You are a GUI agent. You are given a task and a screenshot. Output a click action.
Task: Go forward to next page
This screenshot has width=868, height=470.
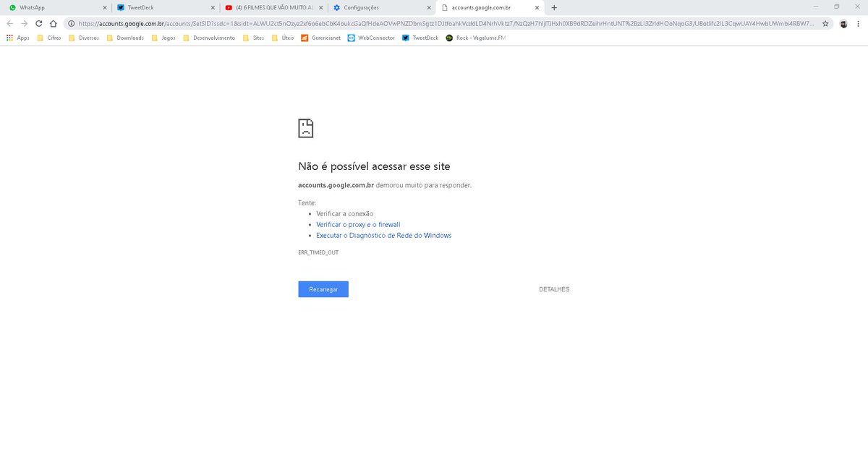click(25, 23)
